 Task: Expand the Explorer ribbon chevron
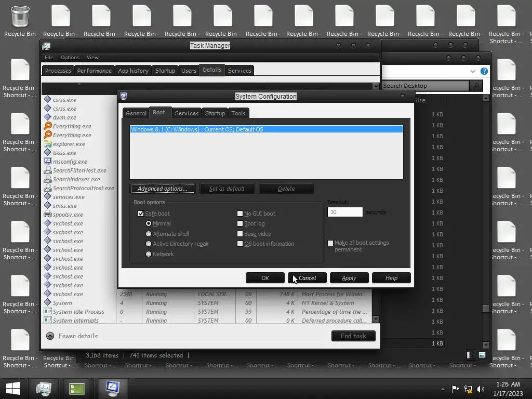(x=473, y=71)
